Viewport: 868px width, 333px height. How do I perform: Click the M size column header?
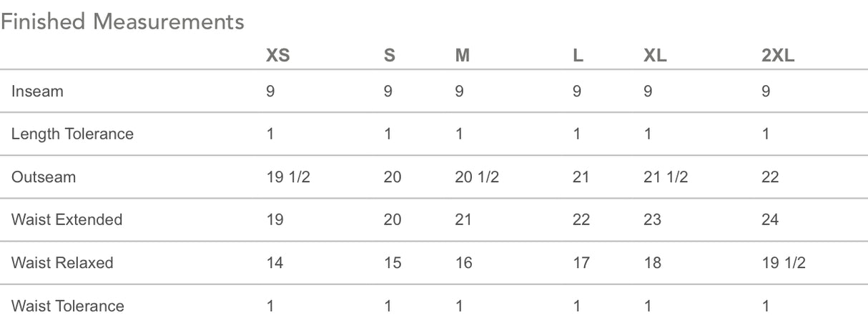click(463, 56)
